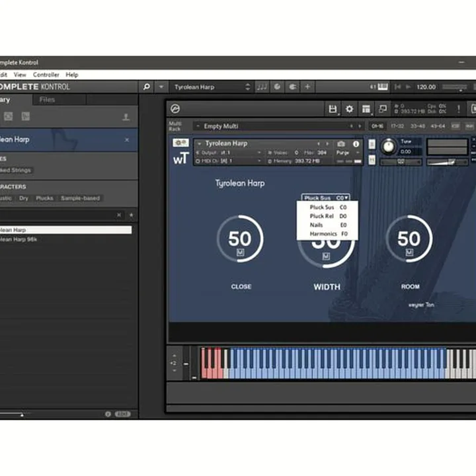Shift keyboard octave up arrow

click(x=175, y=355)
